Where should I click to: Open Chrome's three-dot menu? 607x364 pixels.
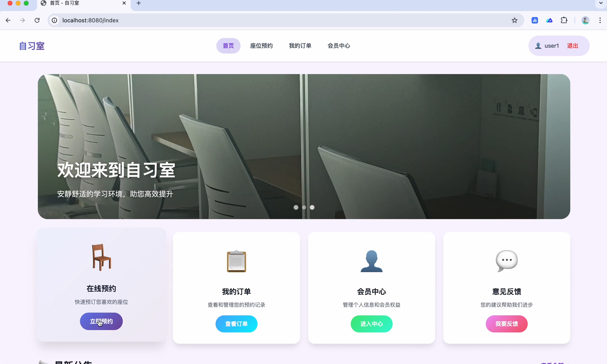(x=600, y=20)
